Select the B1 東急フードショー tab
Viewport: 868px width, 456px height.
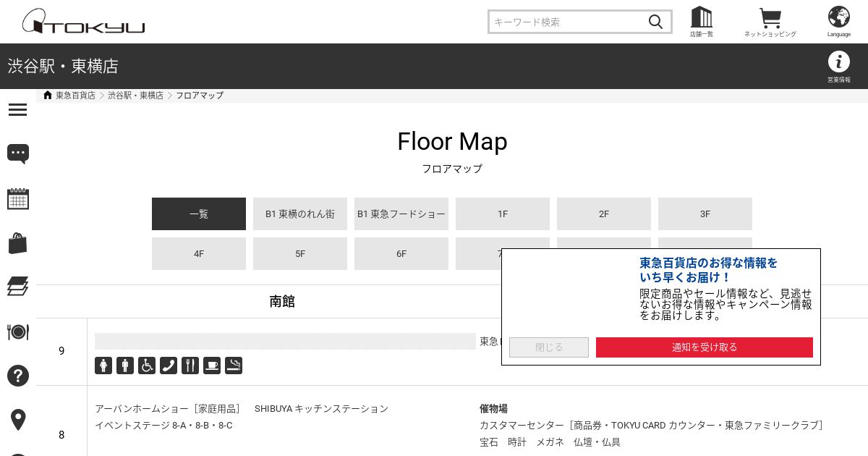[401, 214]
